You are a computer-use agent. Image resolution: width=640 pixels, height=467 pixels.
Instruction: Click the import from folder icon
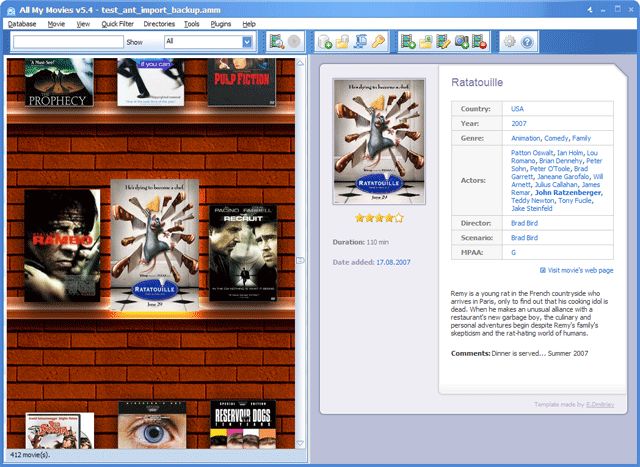pyautogui.click(x=426, y=42)
